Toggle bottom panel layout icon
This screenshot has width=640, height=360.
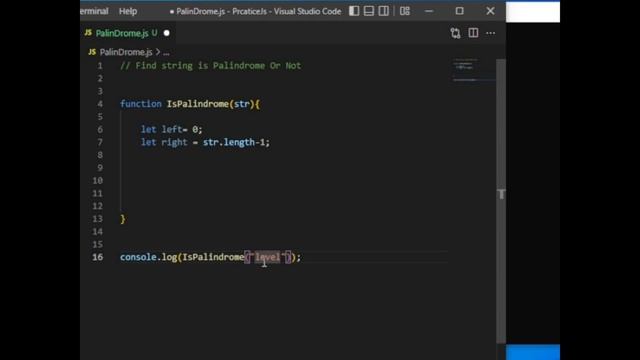click(x=369, y=11)
